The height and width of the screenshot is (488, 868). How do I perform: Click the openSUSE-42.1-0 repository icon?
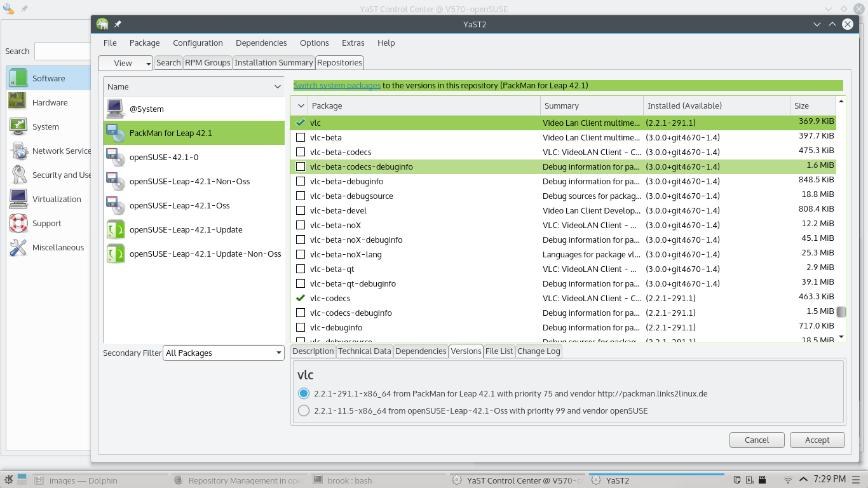pyautogui.click(x=115, y=157)
